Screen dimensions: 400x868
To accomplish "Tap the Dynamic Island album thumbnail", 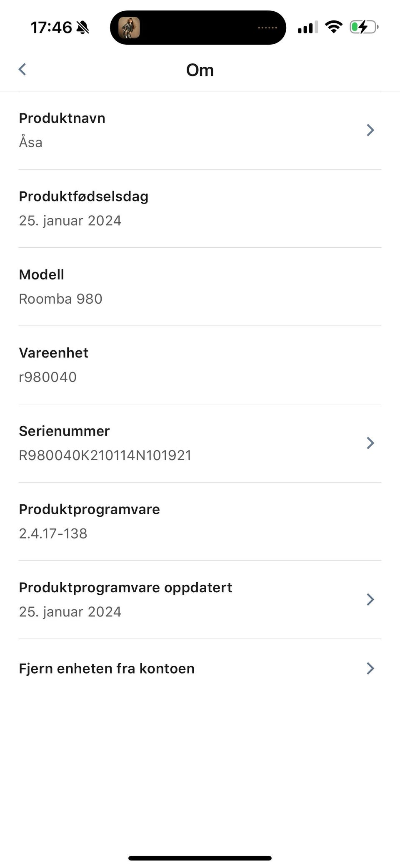I will coord(129,28).
